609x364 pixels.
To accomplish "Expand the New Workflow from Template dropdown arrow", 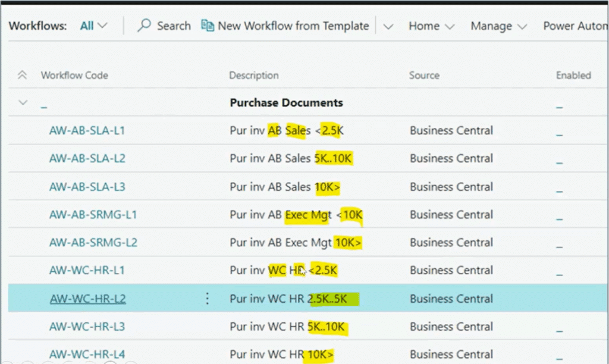I will (x=390, y=26).
